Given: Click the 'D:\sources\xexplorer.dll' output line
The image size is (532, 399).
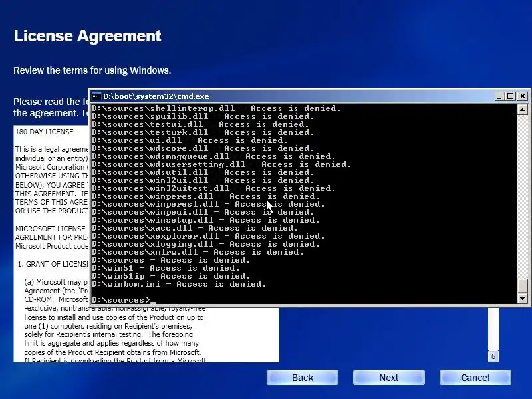Looking at the screenshot, I should coord(208,236).
